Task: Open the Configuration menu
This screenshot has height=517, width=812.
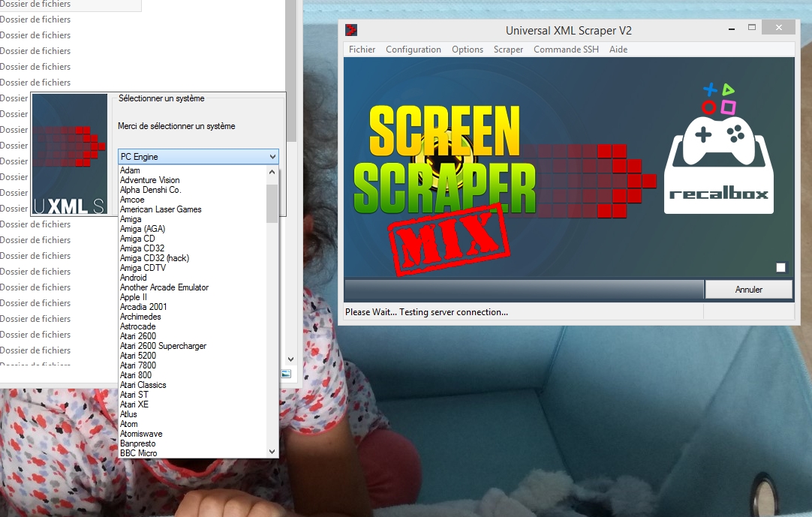Action: click(414, 50)
